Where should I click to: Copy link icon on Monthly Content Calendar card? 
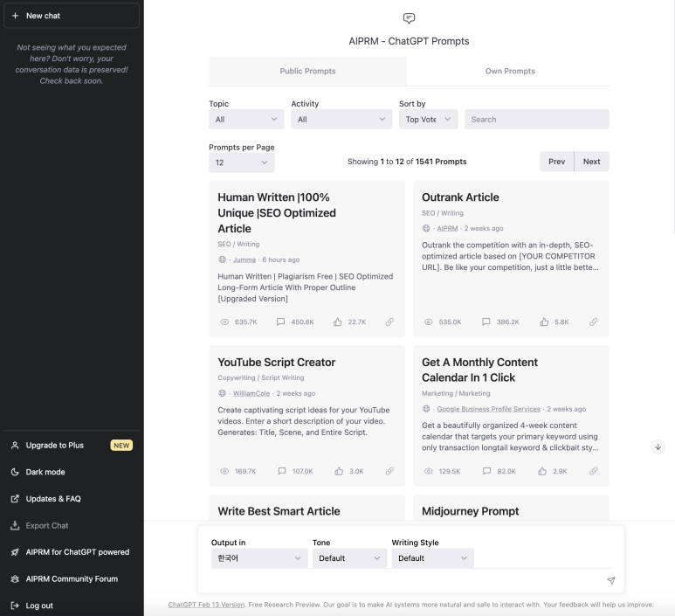594,471
